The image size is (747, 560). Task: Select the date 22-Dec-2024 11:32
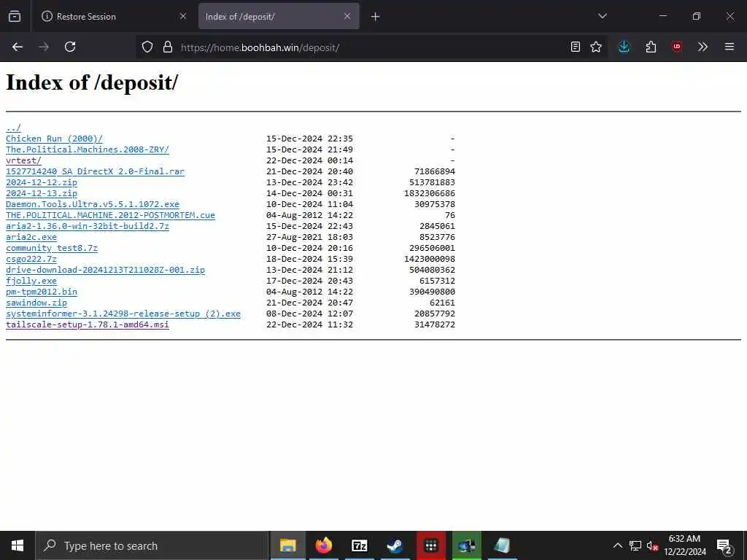pyautogui.click(x=309, y=324)
